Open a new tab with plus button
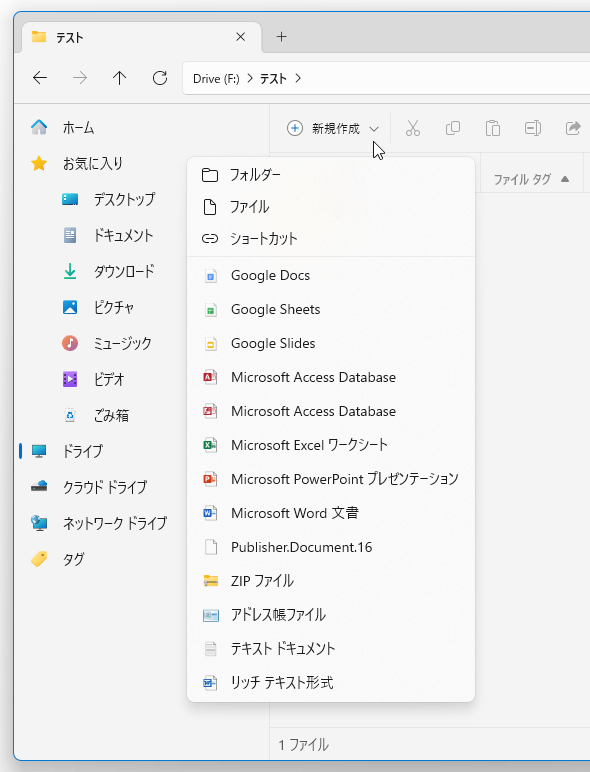Viewport: 590px width, 772px height. (x=282, y=37)
